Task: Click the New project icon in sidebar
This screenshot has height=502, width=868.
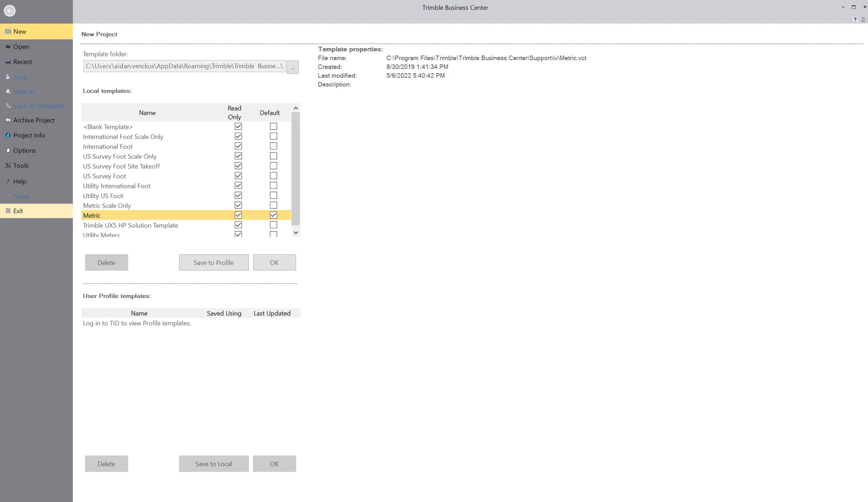Action: point(8,31)
